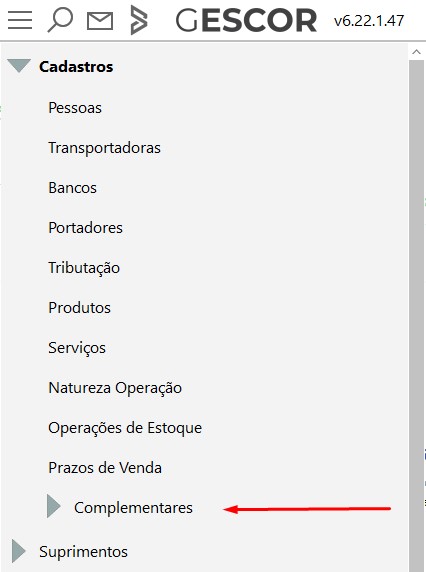Click the scrollbar up arrow

coord(416,52)
